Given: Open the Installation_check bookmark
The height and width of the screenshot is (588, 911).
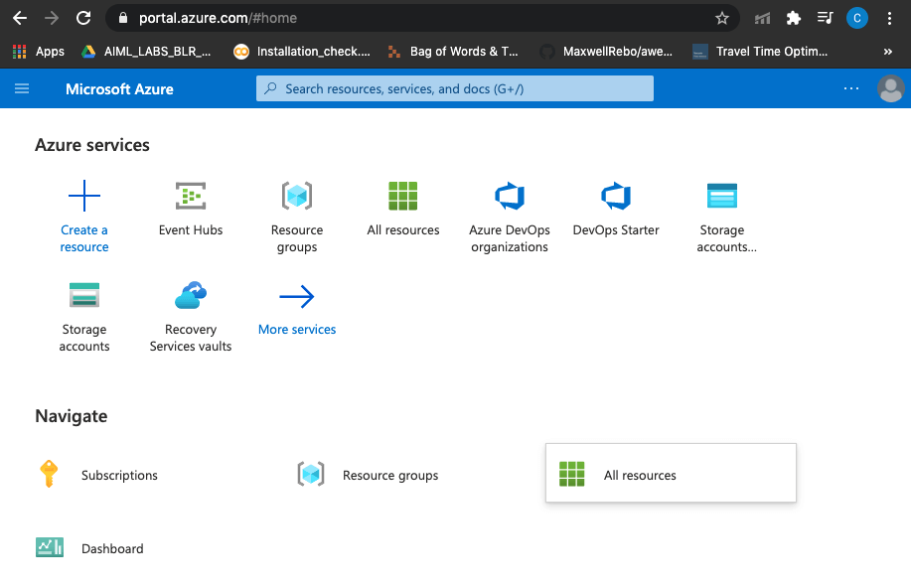Looking at the screenshot, I should tap(298, 51).
